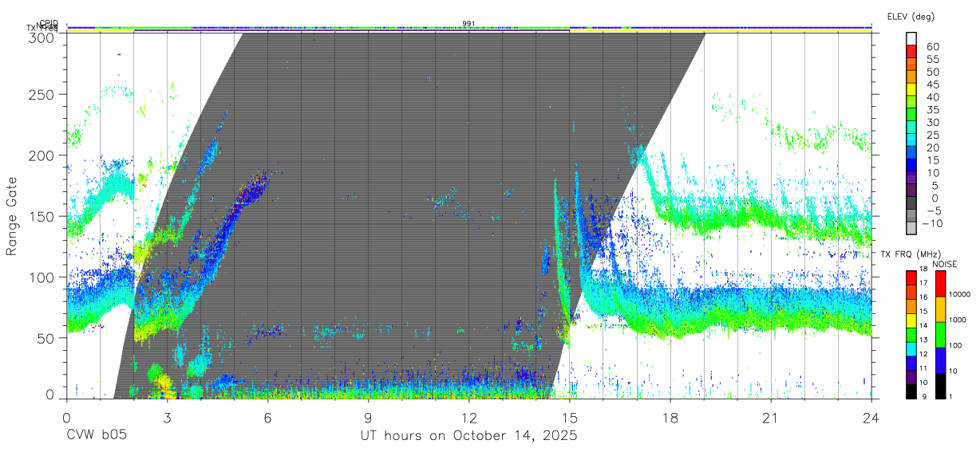Image resolution: width=980 pixels, height=452 pixels.
Task: Click the "21" tick on UT hours axis
Action: (x=770, y=418)
